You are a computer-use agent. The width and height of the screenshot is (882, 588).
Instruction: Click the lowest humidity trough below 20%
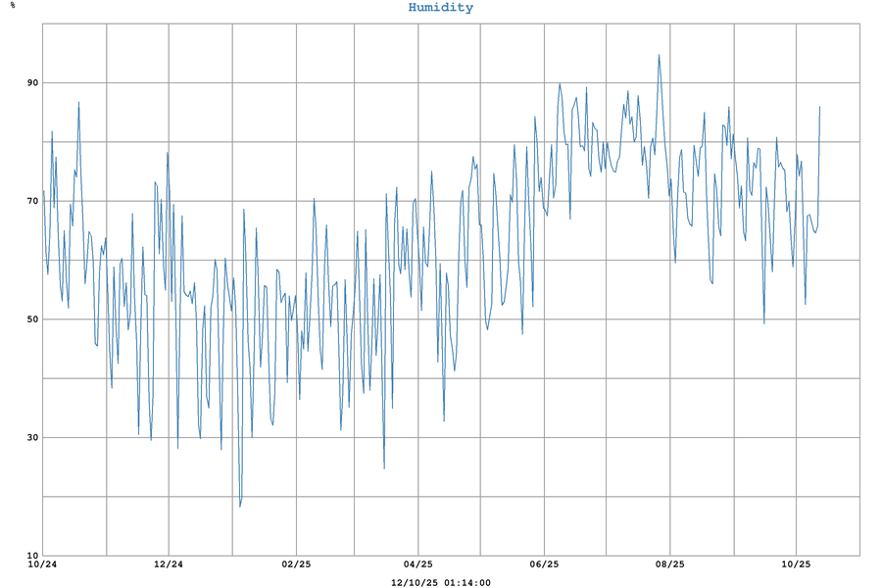[239, 507]
